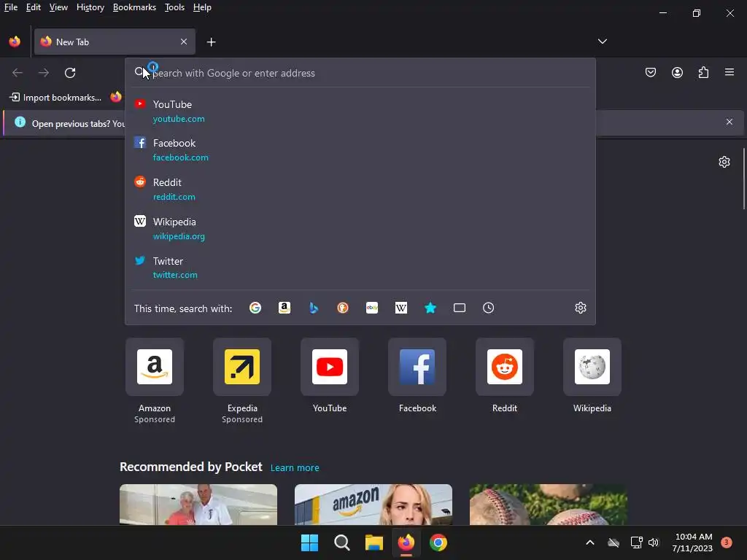Select Reddit suggestion in address dropdown
Screen dimensions: 747x560
point(360,189)
